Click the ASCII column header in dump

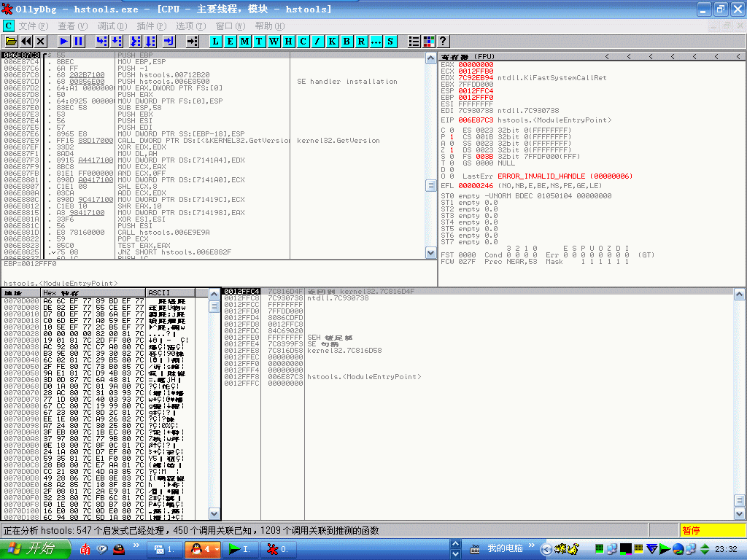point(170,292)
